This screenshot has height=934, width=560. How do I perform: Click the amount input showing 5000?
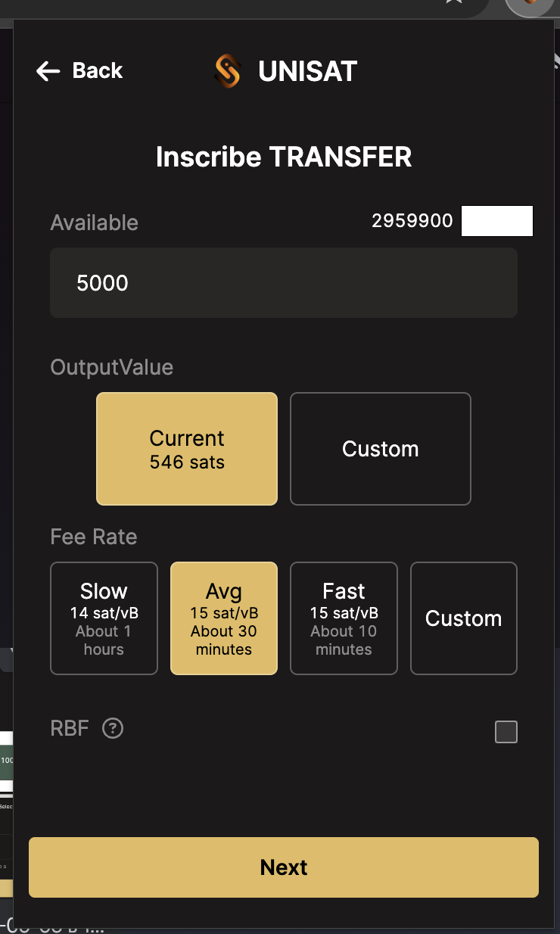(x=284, y=283)
